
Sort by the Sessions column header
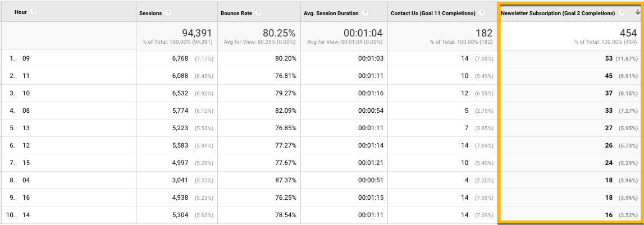[x=152, y=13]
